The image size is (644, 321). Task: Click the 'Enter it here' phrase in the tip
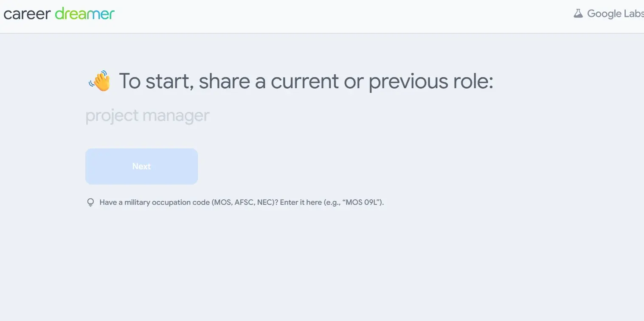point(301,202)
